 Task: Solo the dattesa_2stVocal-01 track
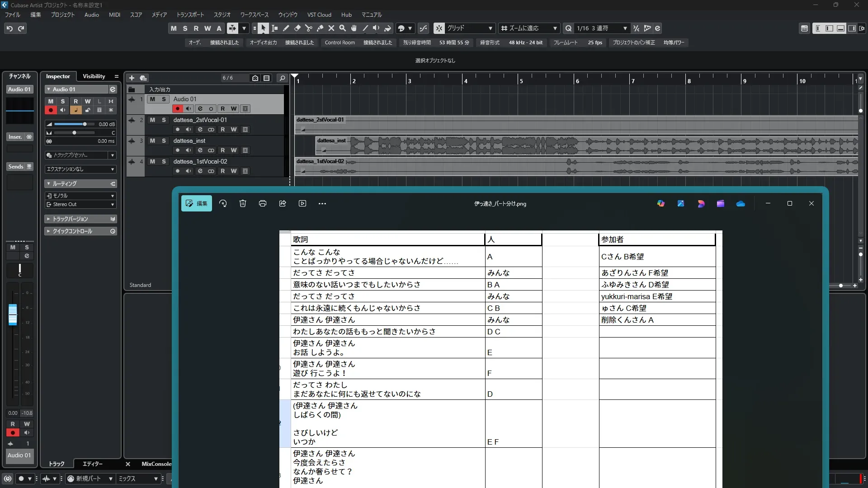pyautogui.click(x=164, y=120)
